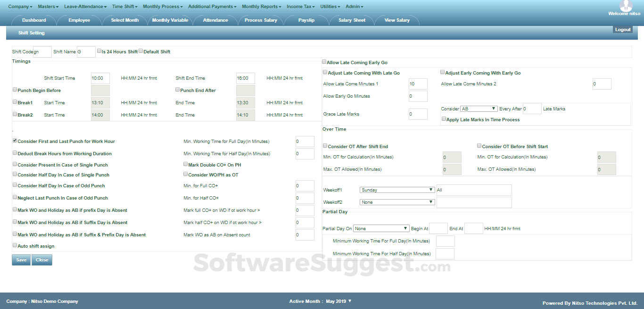Switch to the Payslip tab
The width and height of the screenshot is (644, 309).
point(307,20)
